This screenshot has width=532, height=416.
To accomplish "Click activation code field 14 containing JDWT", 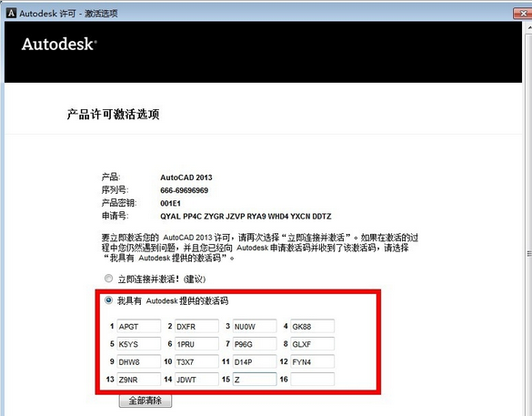I will (196, 380).
